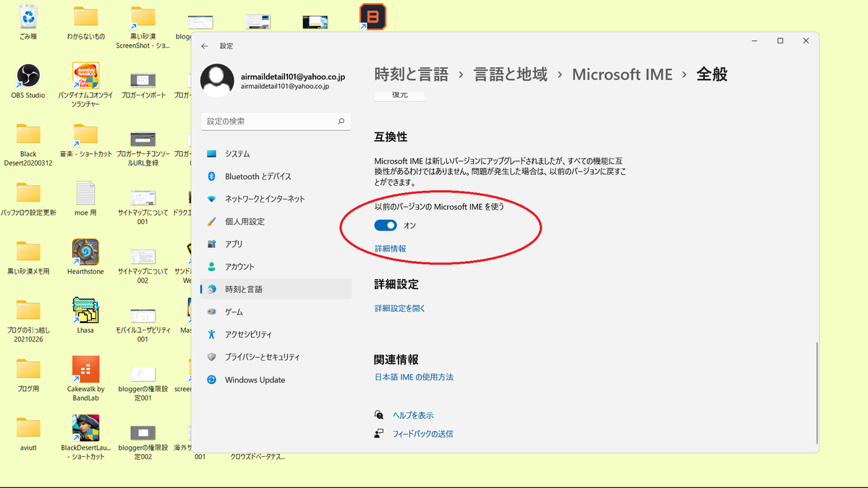Open ゲーム settings category

(x=276, y=312)
